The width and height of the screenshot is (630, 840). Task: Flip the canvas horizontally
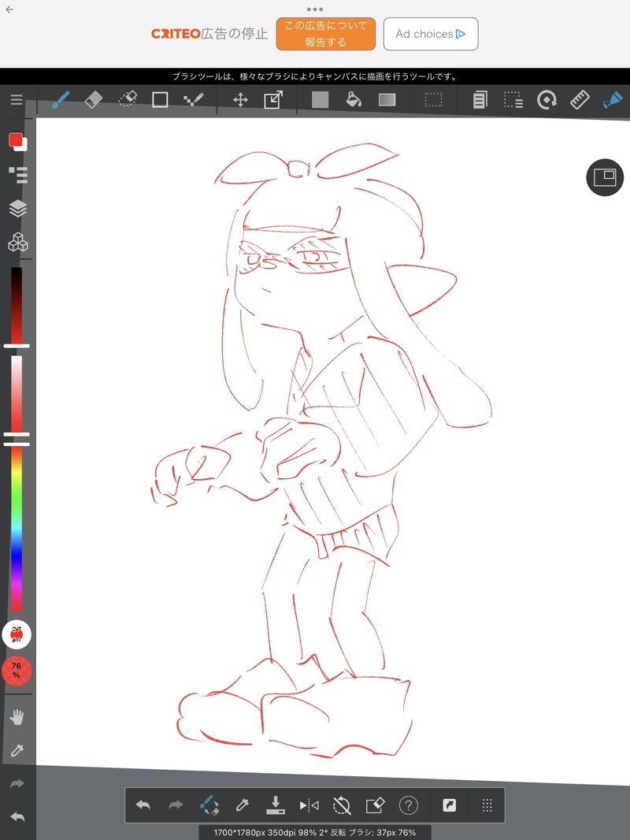309,805
